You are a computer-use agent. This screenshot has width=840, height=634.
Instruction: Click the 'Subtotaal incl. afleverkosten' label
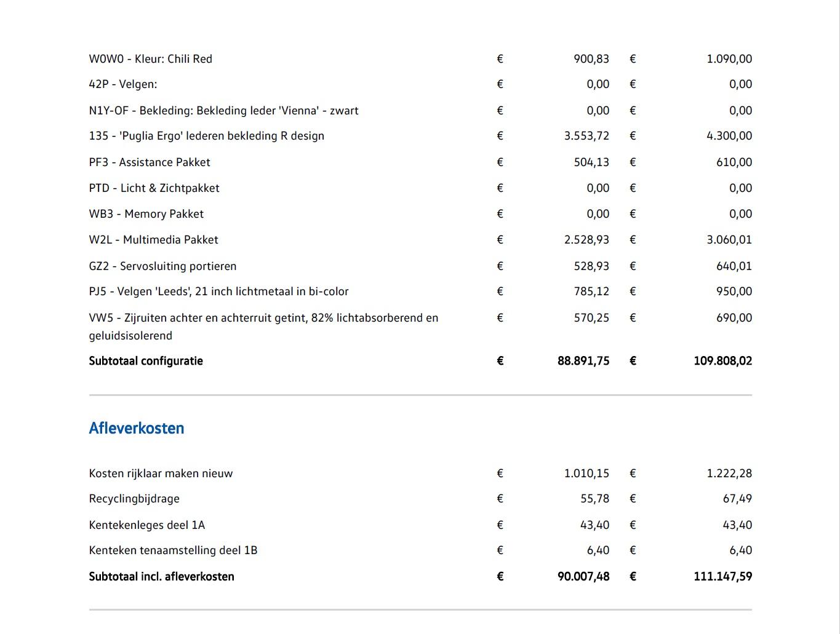[x=161, y=577]
